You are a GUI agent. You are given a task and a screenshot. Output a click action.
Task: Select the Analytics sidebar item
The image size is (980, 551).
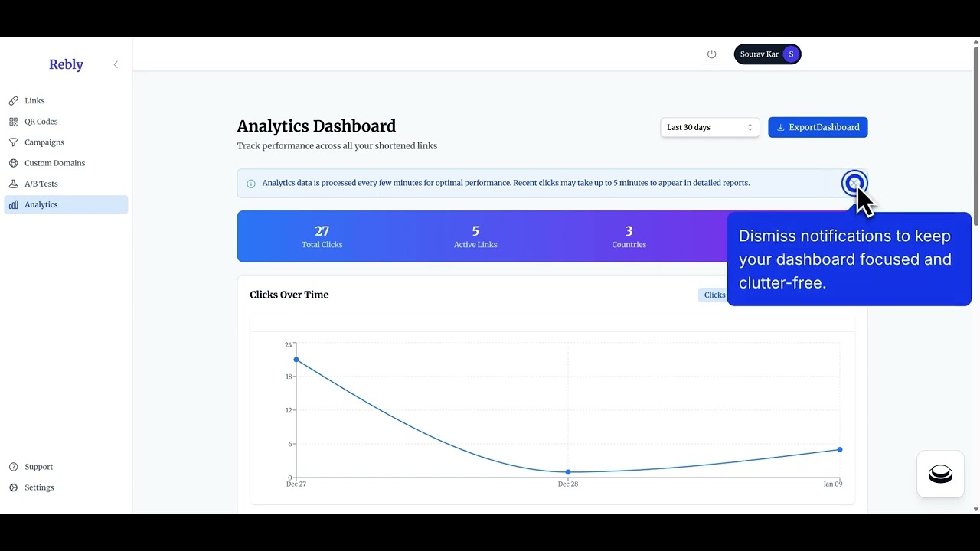66,204
